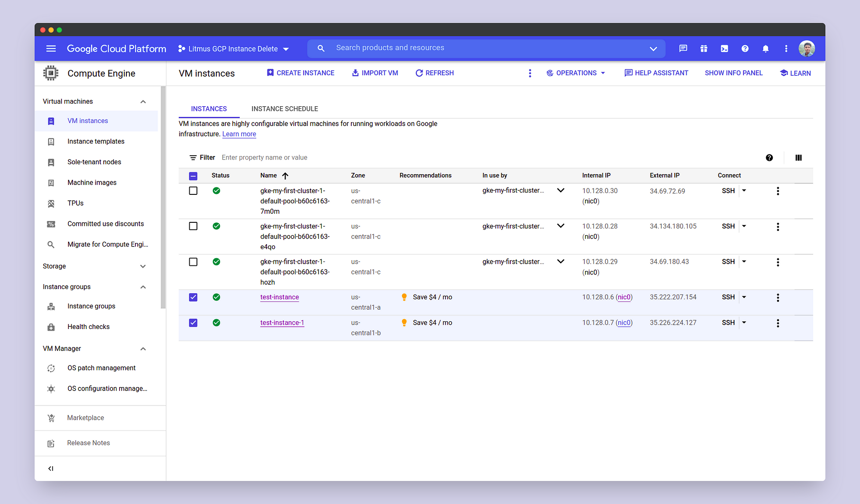Open the notifications bell
860x504 pixels.
(x=766, y=49)
